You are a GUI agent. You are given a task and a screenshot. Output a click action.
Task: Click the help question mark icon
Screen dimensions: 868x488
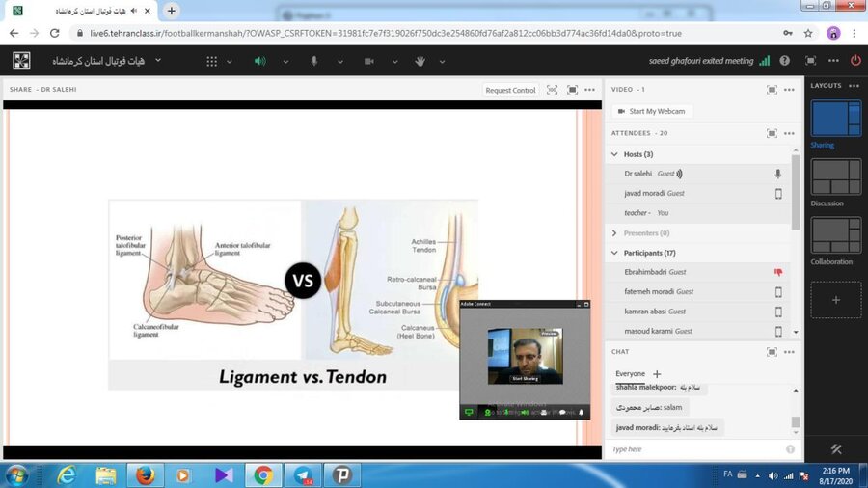point(784,60)
